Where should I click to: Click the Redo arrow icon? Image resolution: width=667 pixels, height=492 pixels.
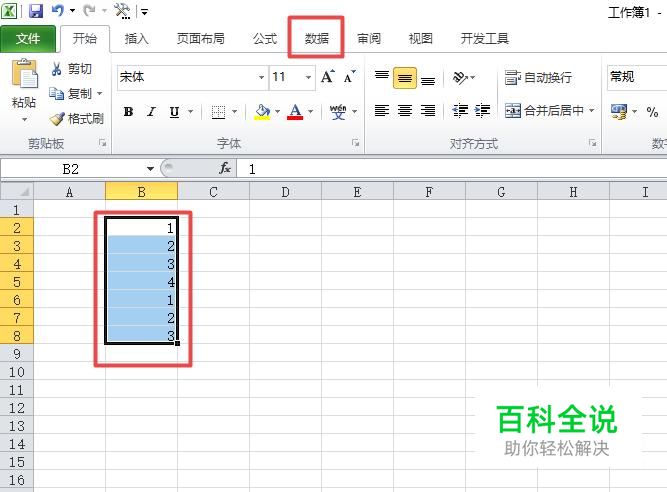(89, 10)
